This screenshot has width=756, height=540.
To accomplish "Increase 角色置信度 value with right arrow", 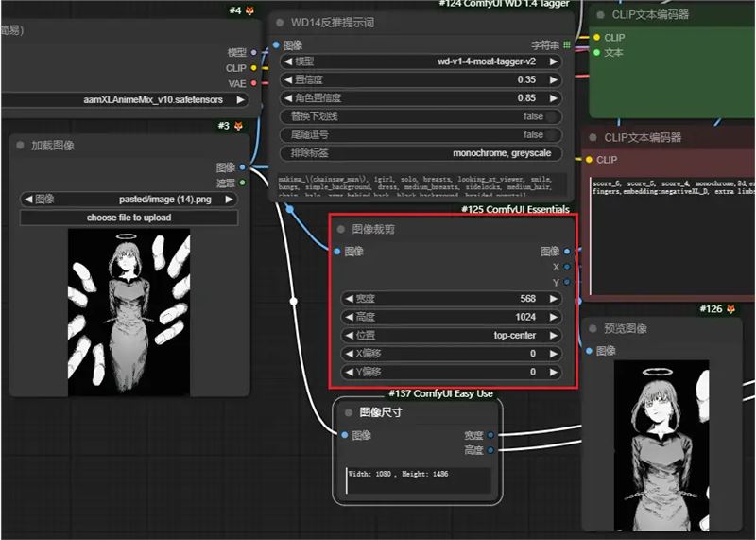I will (554, 98).
